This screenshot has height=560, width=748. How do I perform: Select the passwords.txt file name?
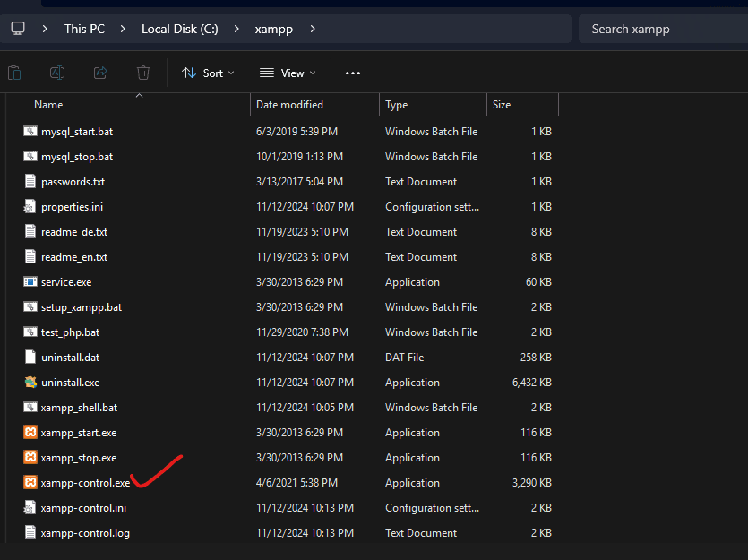click(73, 182)
